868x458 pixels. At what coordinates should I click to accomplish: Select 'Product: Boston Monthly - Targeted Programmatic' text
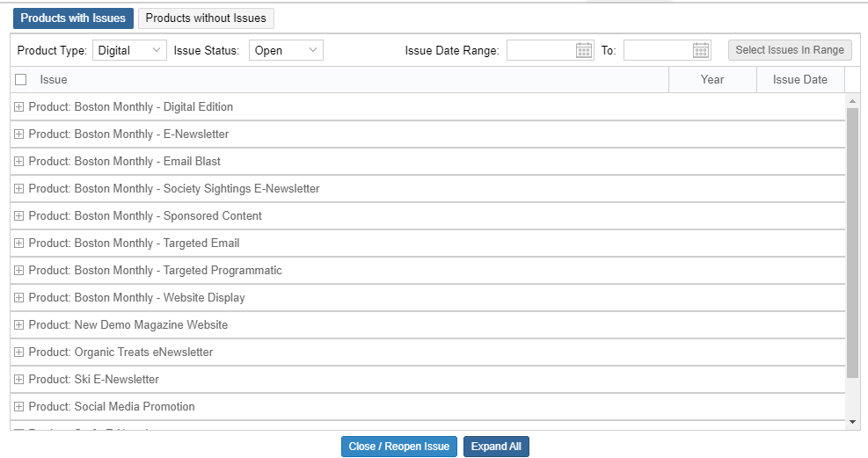[x=155, y=270]
